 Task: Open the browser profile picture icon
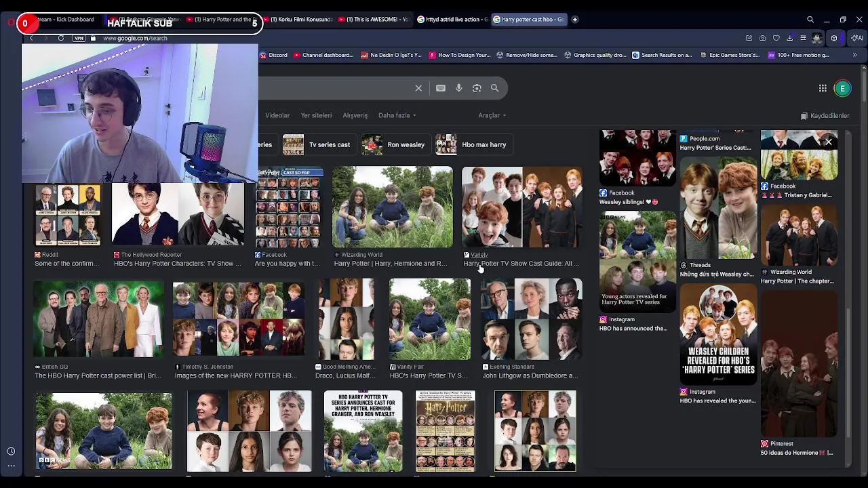818,38
